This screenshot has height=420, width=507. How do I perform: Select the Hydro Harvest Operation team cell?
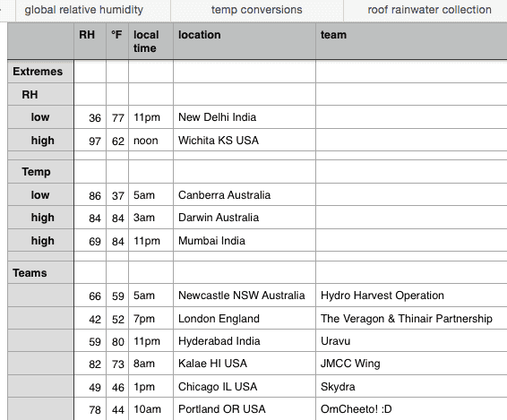tap(411, 296)
